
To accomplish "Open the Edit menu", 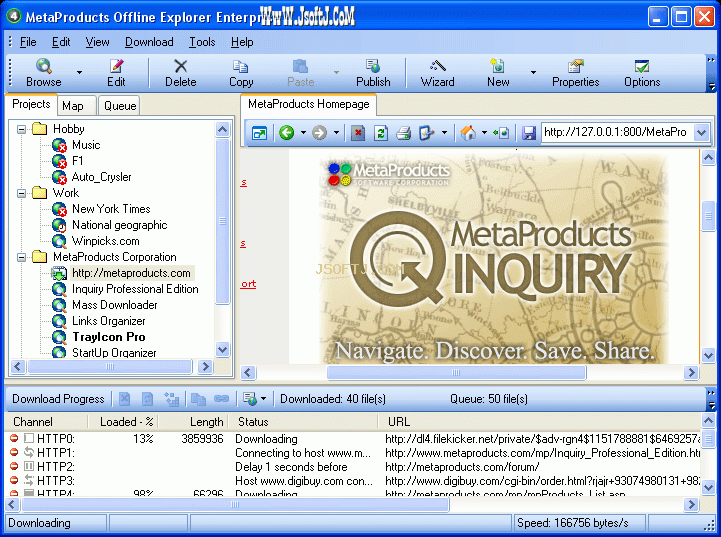I will [x=61, y=42].
